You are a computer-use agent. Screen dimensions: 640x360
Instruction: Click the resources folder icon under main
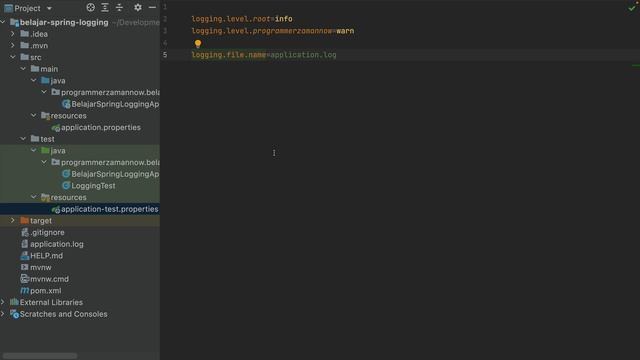click(45, 116)
